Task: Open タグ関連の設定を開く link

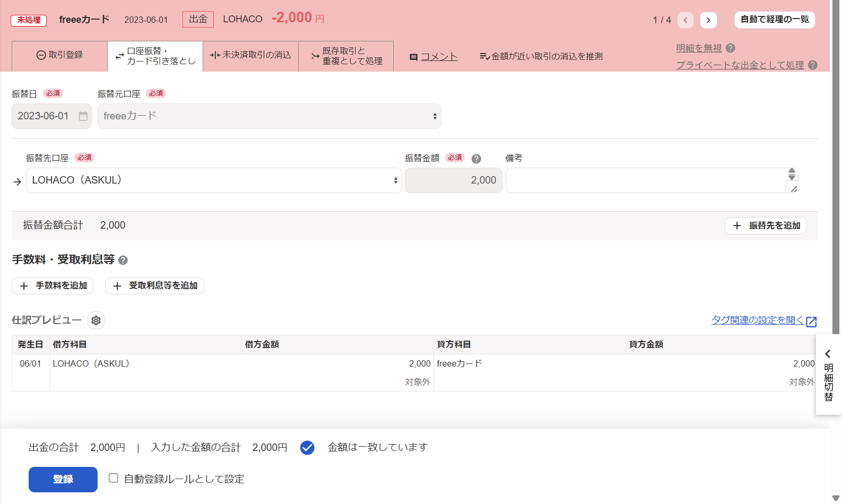Action: (x=758, y=320)
